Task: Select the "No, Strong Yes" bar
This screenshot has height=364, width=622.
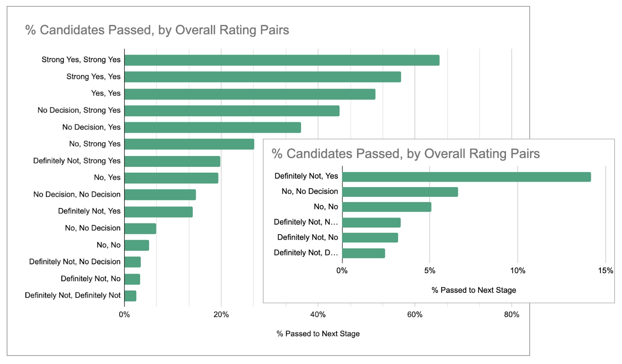Action: tap(189, 144)
